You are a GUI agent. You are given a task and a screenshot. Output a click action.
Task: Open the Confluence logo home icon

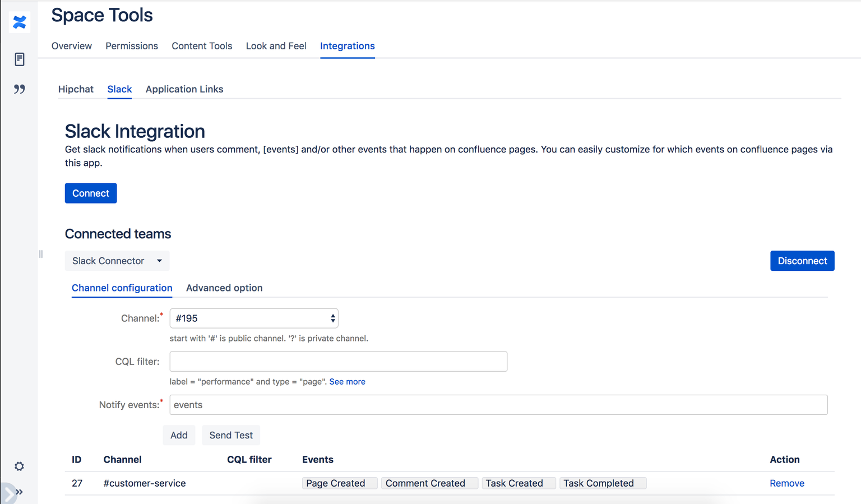[x=20, y=22]
